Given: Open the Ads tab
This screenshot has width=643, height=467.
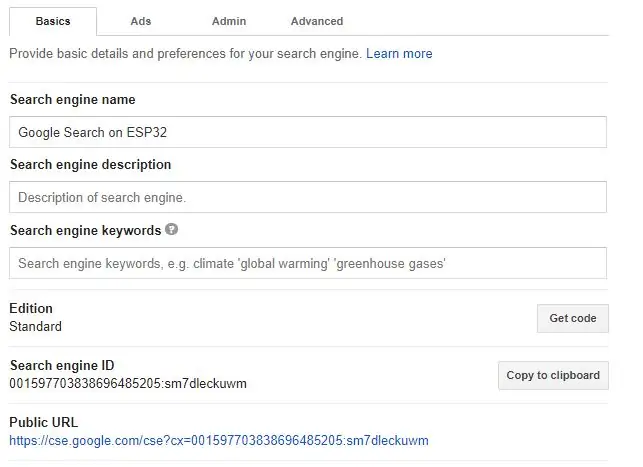Looking at the screenshot, I should point(141,21).
